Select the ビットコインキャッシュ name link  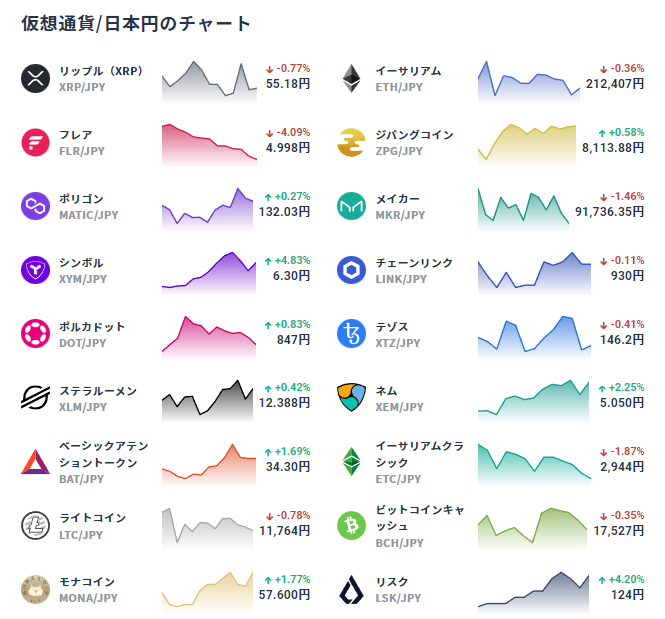[x=420, y=518]
